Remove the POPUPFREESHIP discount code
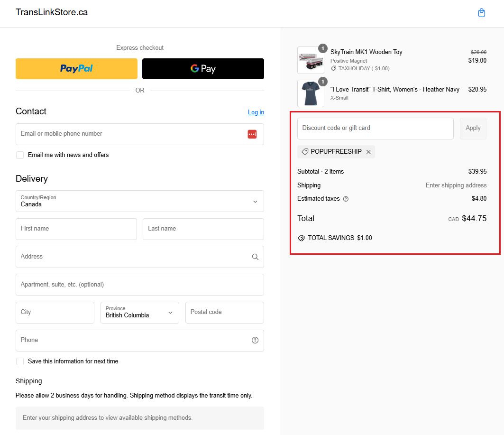 tap(368, 152)
